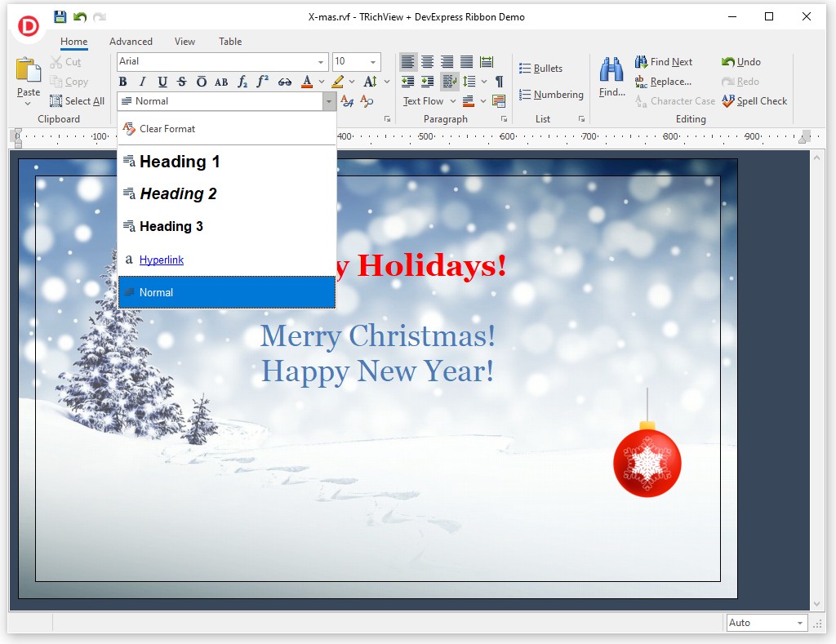The height and width of the screenshot is (644, 836).
Task: Toggle Bold formatting
Action: pos(123,82)
